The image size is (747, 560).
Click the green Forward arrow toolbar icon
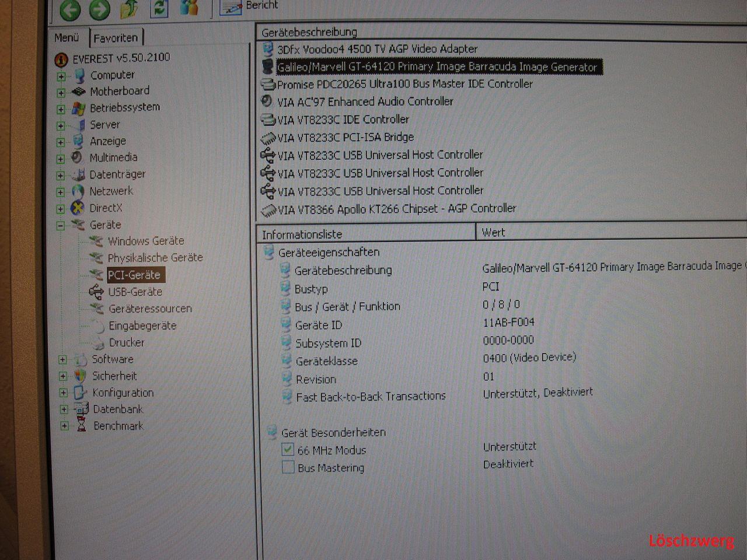[x=99, y=9]
